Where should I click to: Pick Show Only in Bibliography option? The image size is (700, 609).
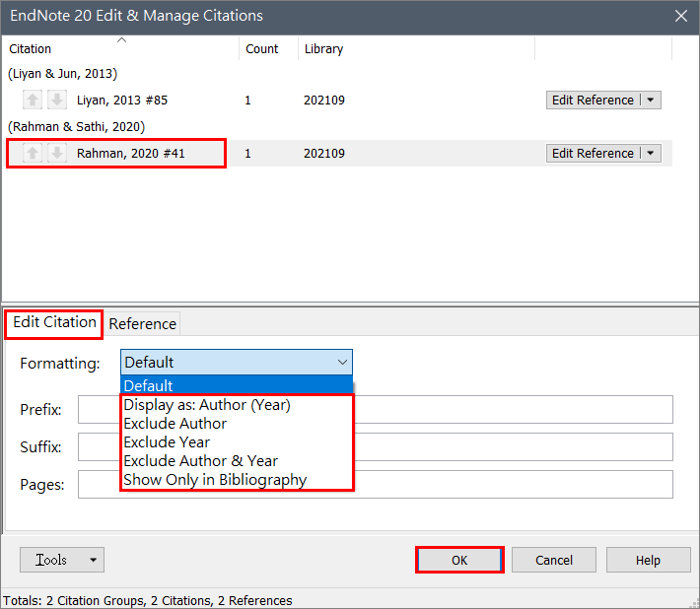point(237,480)
